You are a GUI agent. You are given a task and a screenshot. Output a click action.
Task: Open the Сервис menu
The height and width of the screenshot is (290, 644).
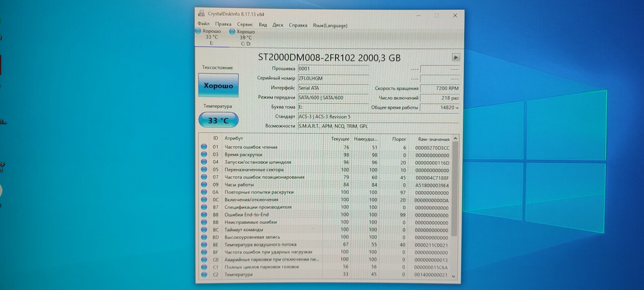[245, 24]
